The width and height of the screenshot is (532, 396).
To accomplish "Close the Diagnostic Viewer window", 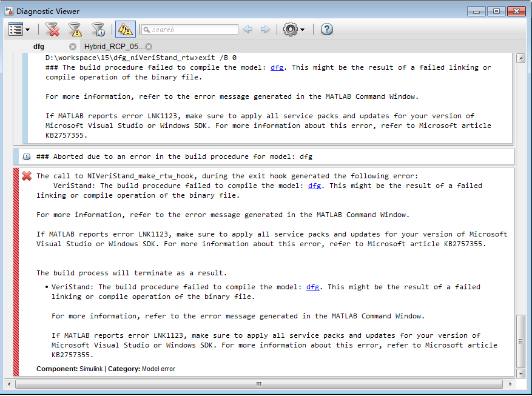I will click(x=516, y=12).
